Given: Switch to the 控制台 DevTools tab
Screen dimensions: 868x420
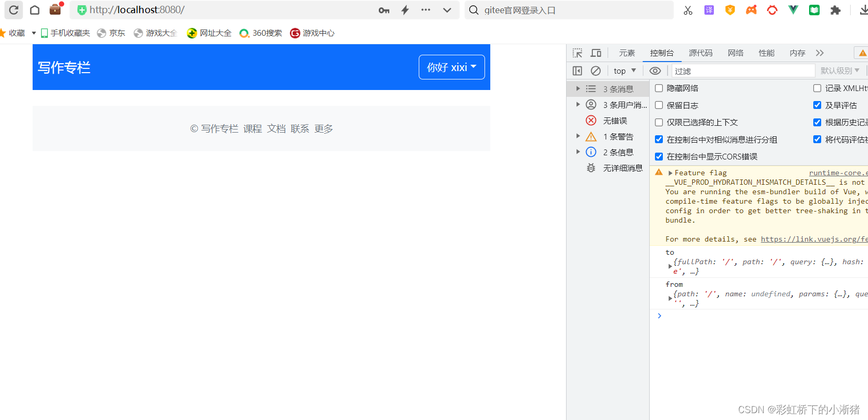Looking at the screenshot, I should coord(662,53).
